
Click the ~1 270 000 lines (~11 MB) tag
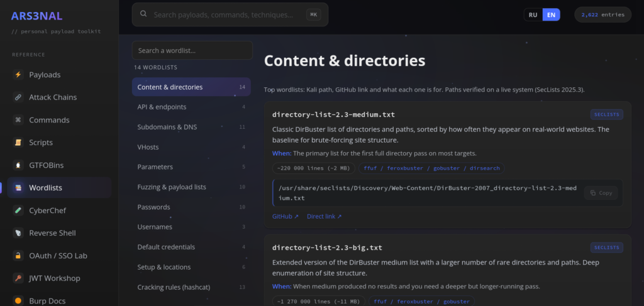[x=318, y=302]
